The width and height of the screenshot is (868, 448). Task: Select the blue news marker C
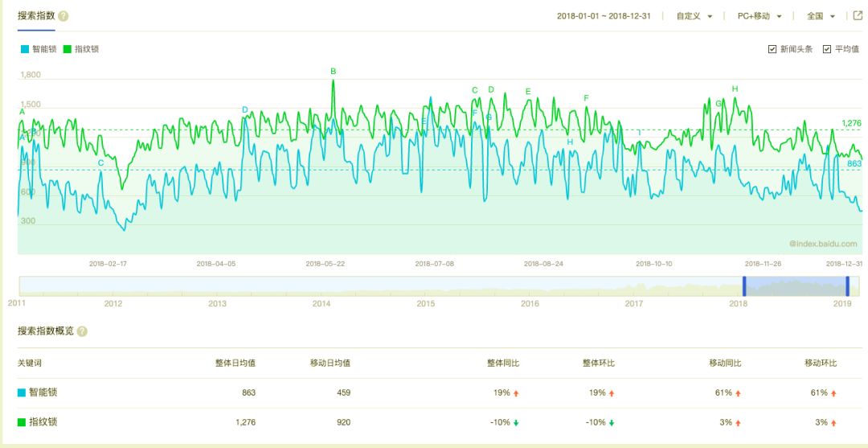point(100,163)
